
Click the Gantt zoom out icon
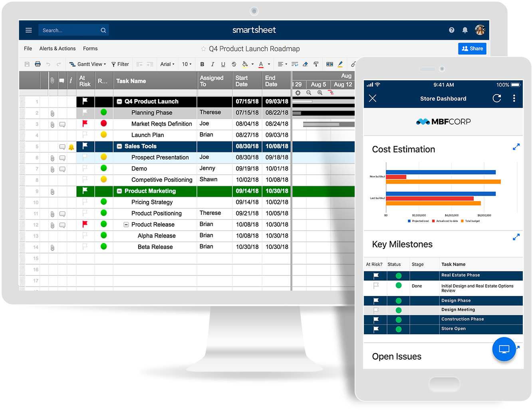309,93
